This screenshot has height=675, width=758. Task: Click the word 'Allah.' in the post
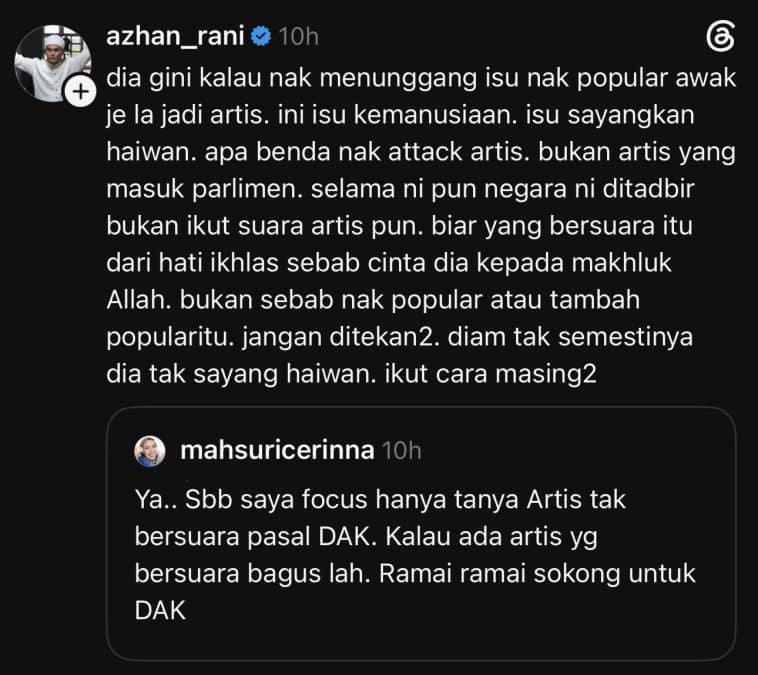139,300
